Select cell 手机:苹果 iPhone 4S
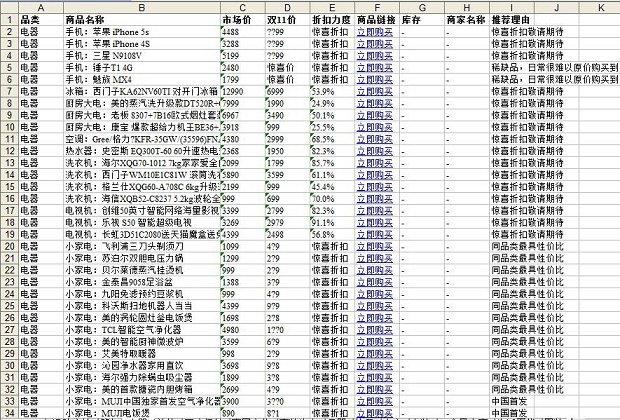Screen dimensions: 620x420 (142, 44)
